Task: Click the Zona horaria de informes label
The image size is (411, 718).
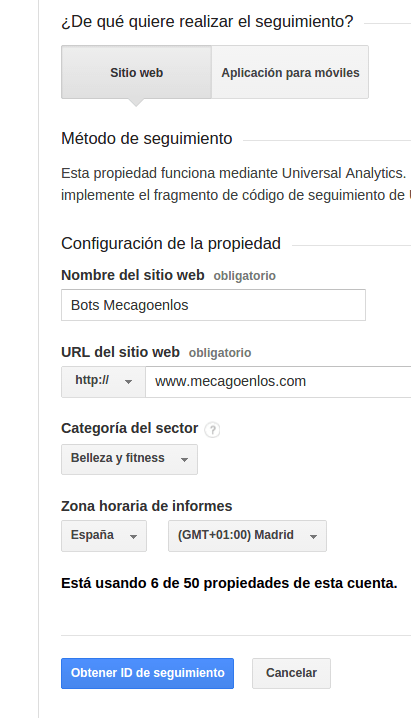Action: point(146,506)
